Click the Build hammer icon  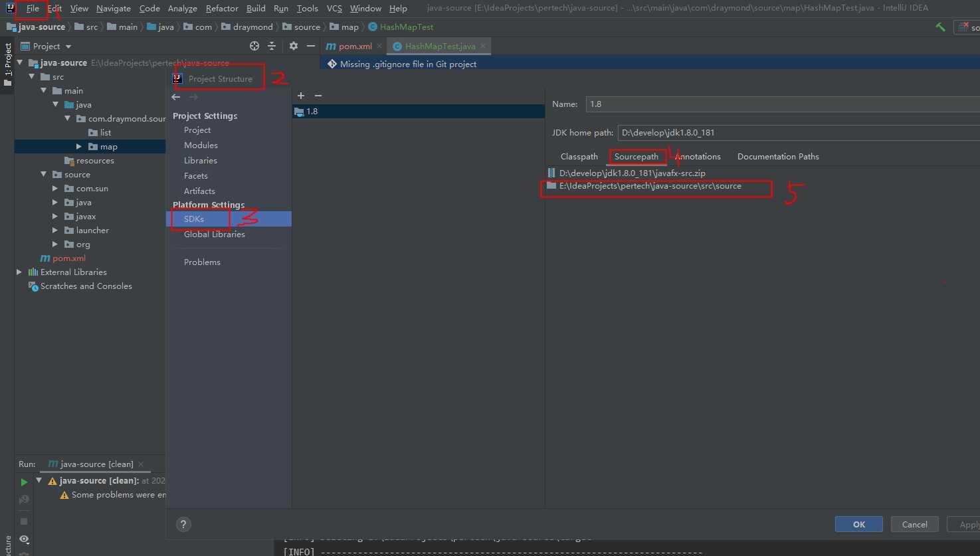[x=940, y=27]
